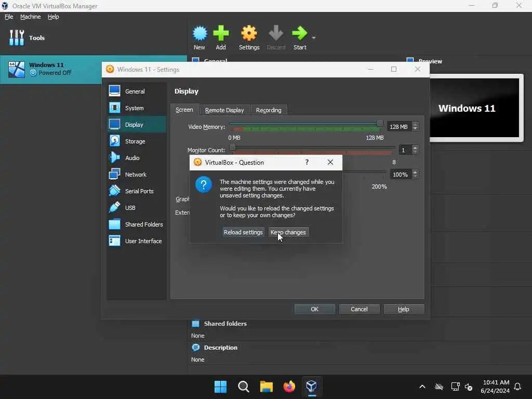Click OK in Settings window
The height and width of the screenshot is (399, 532).
[314, 309]
